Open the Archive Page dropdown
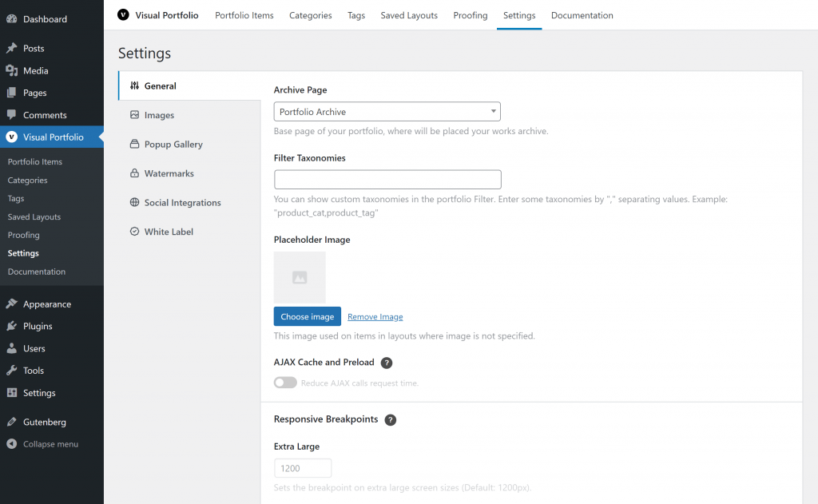Screen dimensions: 818x504 tap(387, 112)
